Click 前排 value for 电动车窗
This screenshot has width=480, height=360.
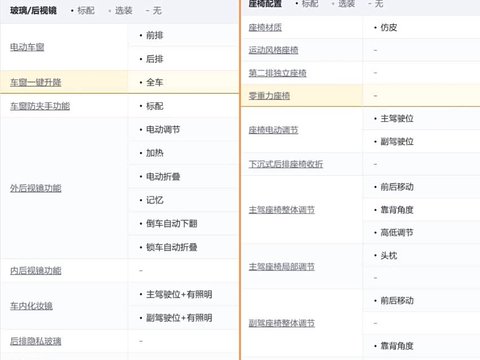tap(155, 35)
